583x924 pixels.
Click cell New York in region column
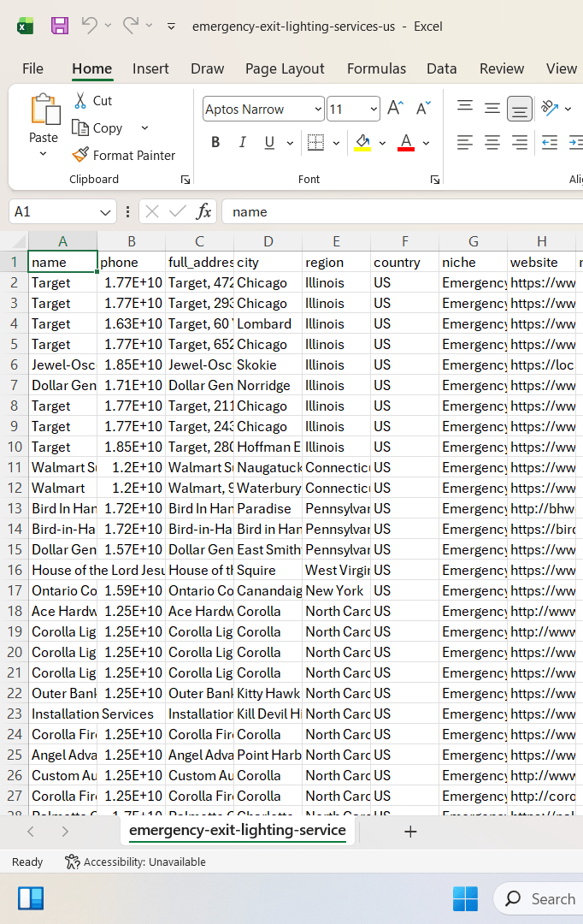click(336, 590)
